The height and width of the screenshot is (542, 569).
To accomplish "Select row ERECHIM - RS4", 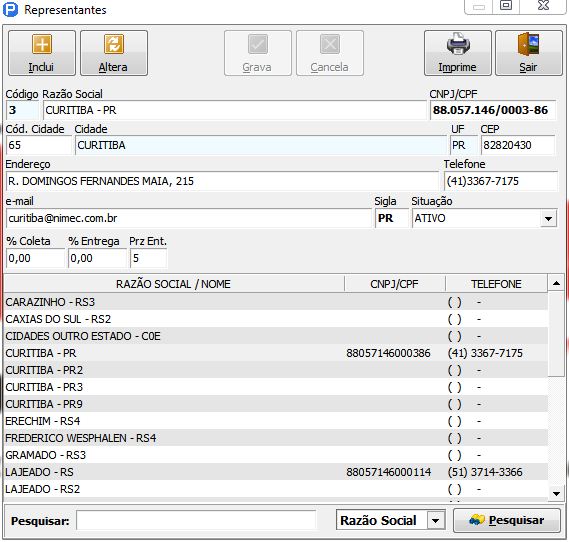I will 275,421.
